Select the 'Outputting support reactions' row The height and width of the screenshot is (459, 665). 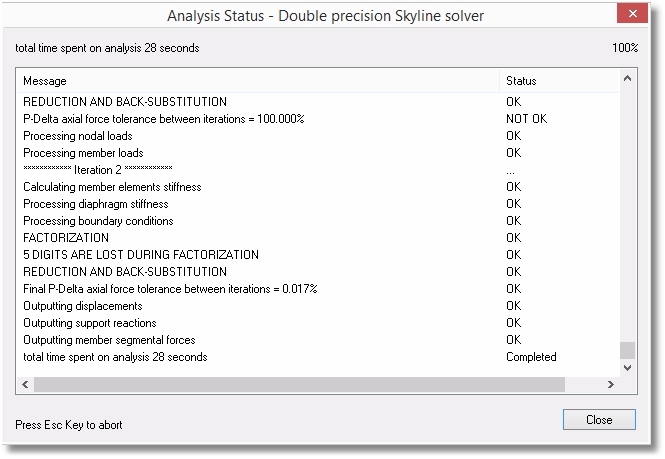coord(90,323)
